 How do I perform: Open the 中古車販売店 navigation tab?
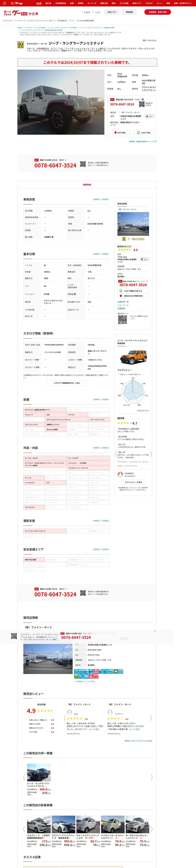point(60,3)
